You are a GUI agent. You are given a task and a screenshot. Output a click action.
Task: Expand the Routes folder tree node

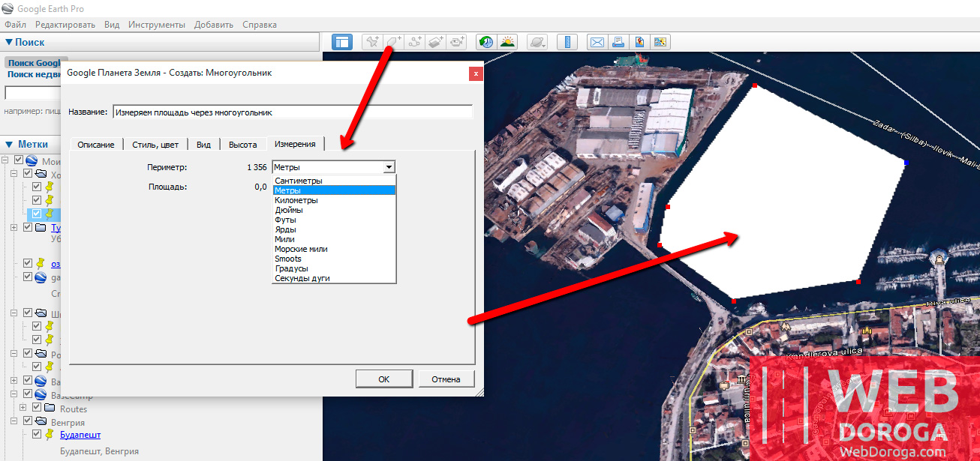point(23,409)
